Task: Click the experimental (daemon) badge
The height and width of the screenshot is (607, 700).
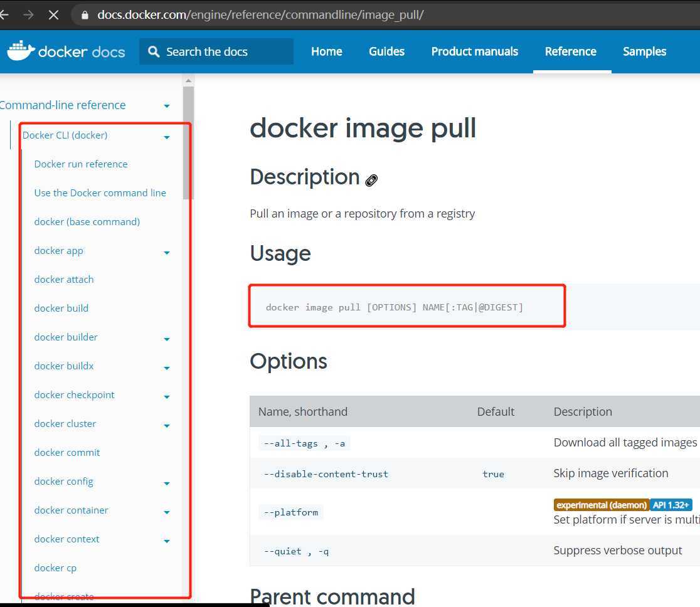Action: [x=602, y=505]
